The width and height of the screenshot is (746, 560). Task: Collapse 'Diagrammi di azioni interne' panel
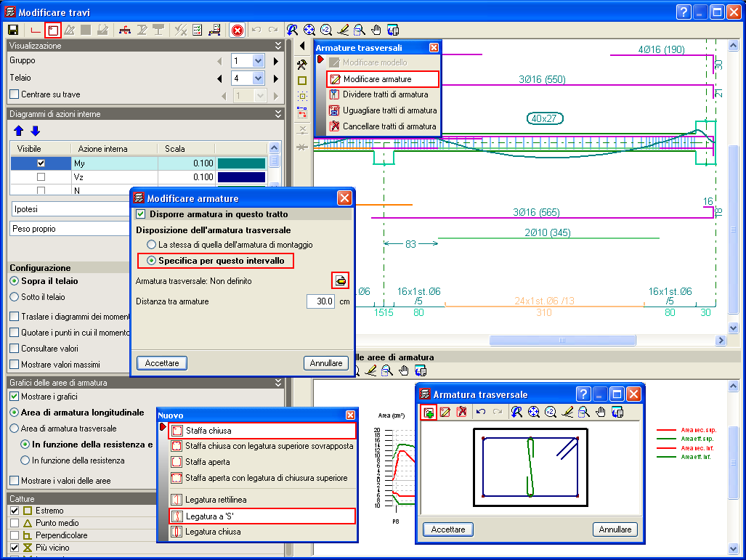(x=278, y=114)
